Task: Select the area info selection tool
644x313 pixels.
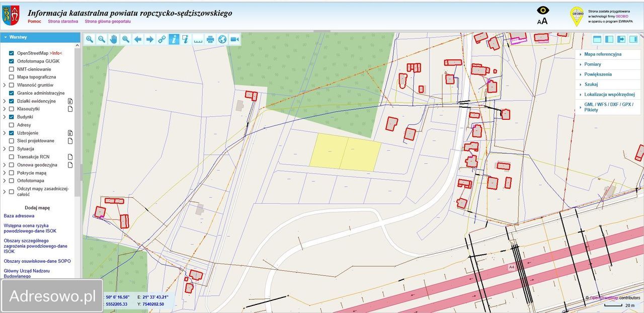Action: 186,39
